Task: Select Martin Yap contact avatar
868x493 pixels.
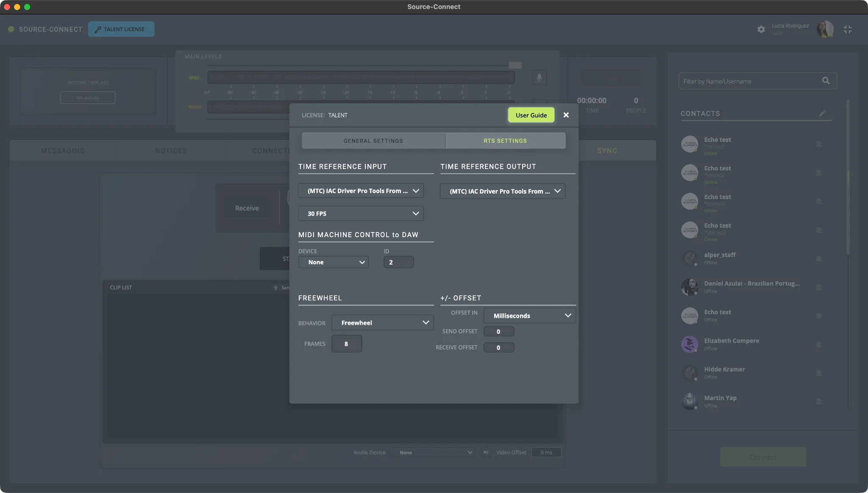Action: 690,401
